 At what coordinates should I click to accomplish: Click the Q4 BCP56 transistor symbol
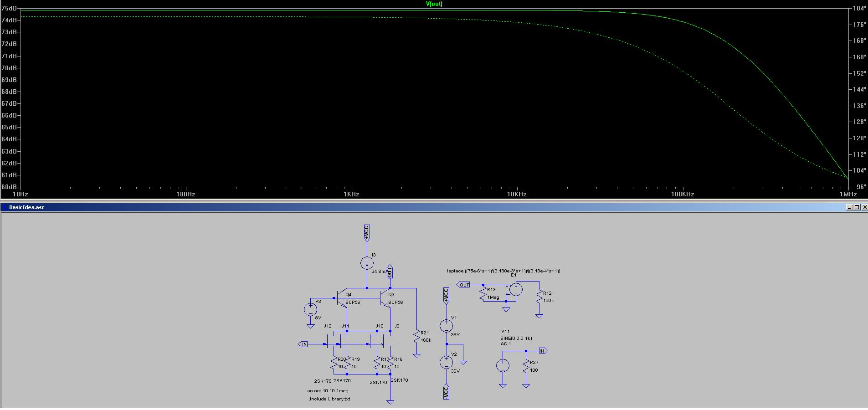point(341,299)
